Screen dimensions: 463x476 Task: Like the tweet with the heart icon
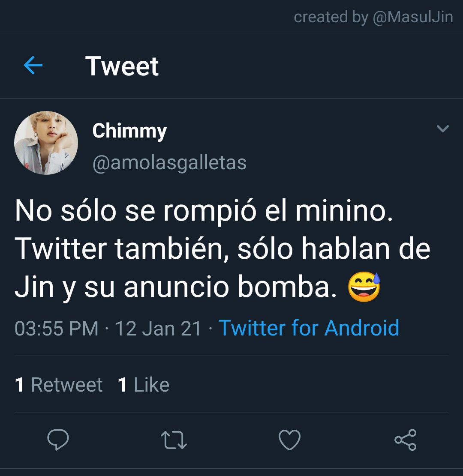pyautogui.click(x=289, y=440)
